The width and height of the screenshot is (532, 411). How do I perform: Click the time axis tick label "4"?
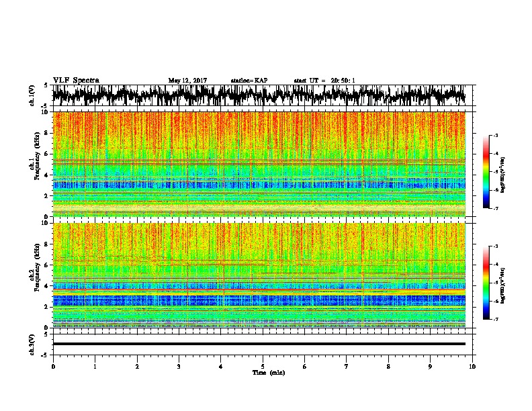[x=221, y=367]
